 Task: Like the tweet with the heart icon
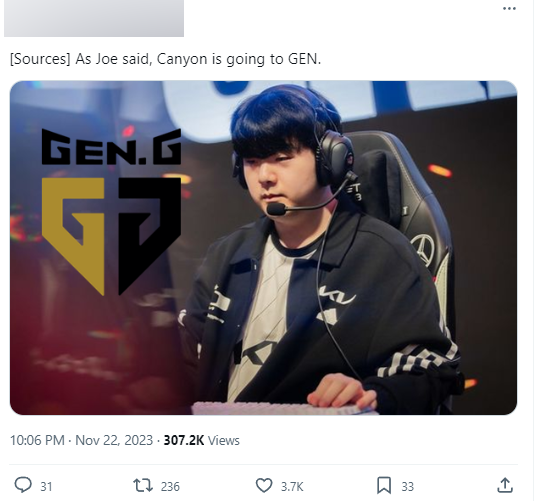[264, 486]
